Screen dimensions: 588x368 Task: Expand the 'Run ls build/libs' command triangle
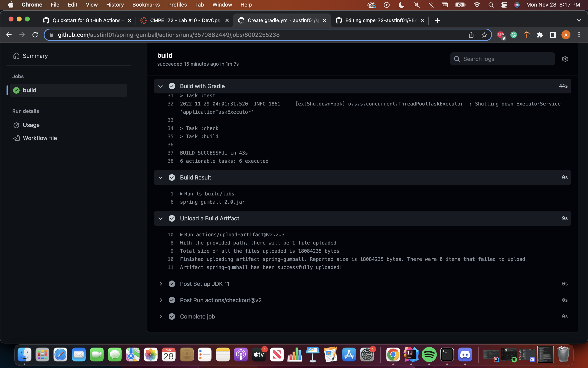pos(181,194)
